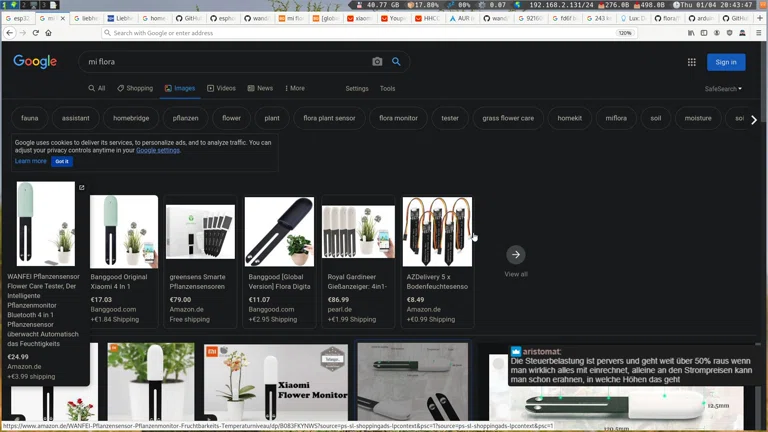Select the 'flora monitor' chip

[x=398, y=118]
